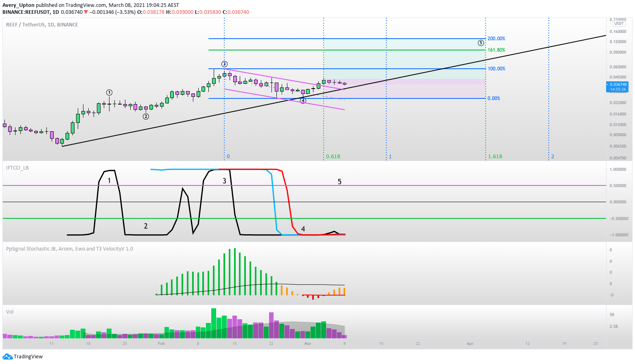
Task: Click the 0.006500 price axis value
Action: 618,146
